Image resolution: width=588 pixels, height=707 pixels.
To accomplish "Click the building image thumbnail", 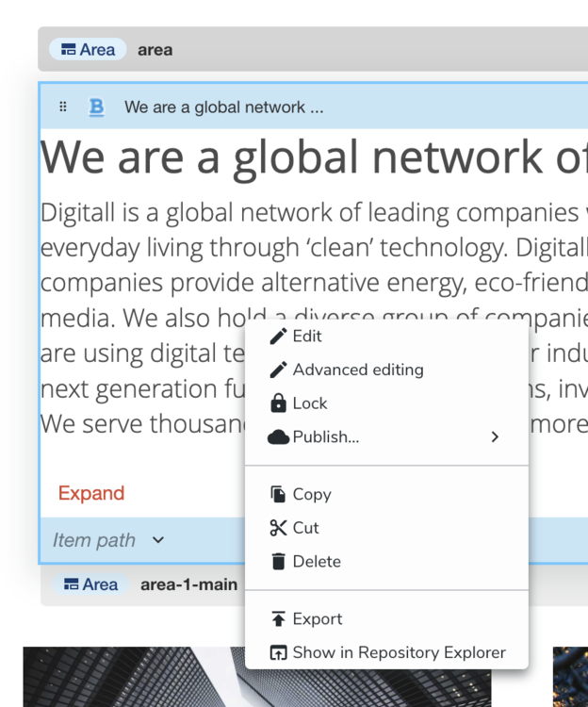I will 132,677.
